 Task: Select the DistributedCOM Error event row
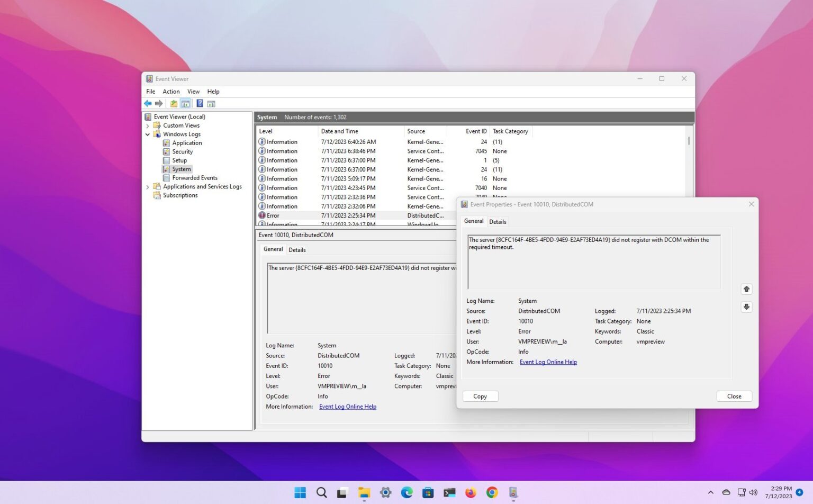coord(318,215)
